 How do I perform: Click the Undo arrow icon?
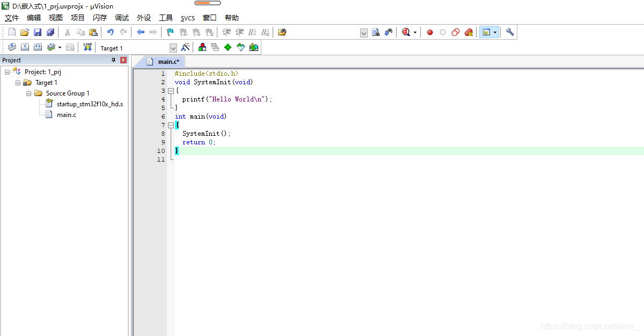(111, 32)
